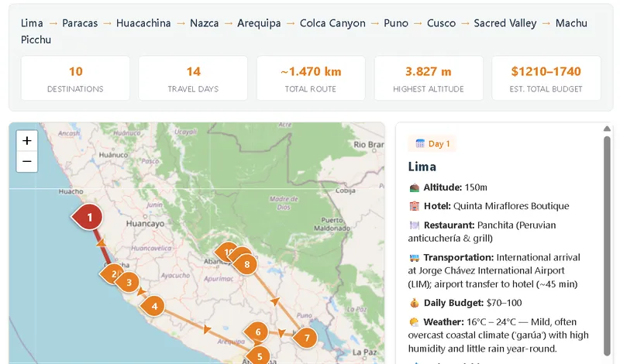Select map marker 5 for Arequipa

[x=258, y=355]
